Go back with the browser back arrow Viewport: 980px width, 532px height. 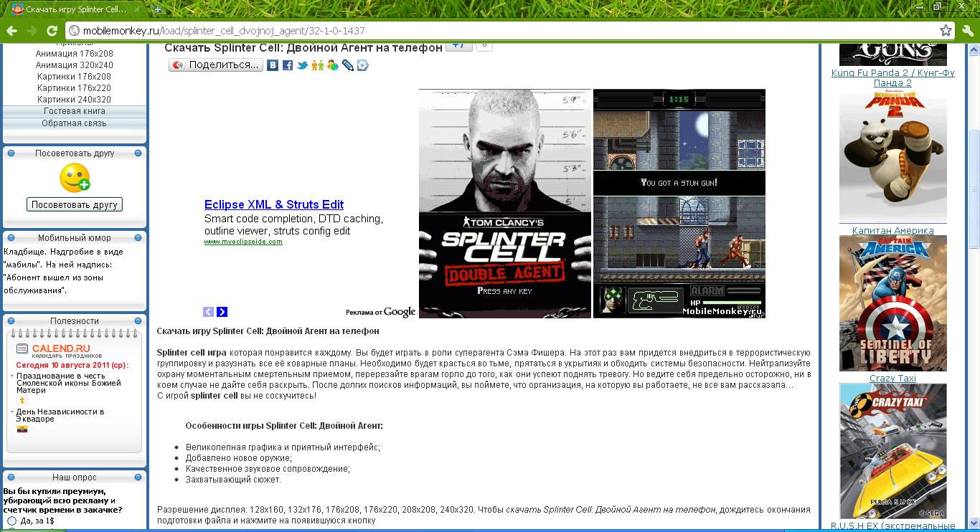(x=11, y=31)
